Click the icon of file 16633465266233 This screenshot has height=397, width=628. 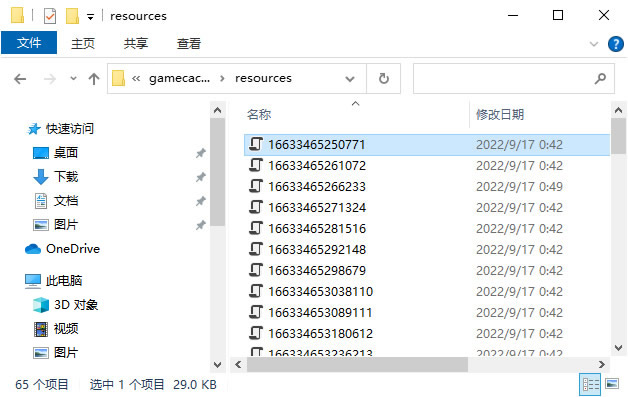coord(256,186)
